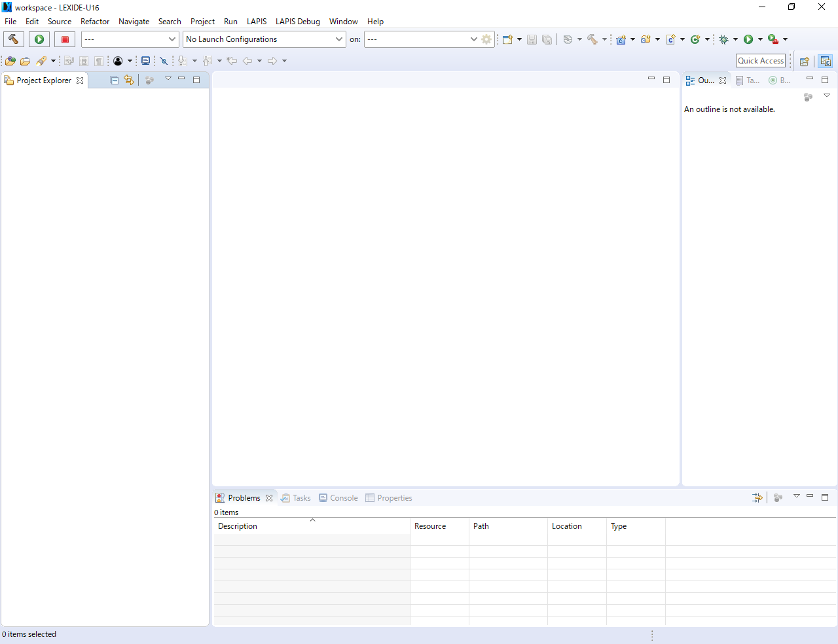
Task: Click the launch target settings gear
Action: [486, 39]
